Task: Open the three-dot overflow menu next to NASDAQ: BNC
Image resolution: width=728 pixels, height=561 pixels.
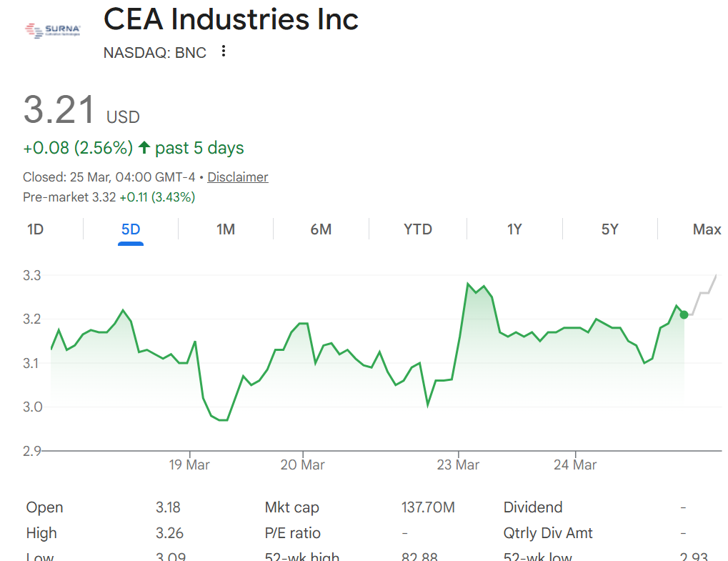Action: click(x=223, y=51)
